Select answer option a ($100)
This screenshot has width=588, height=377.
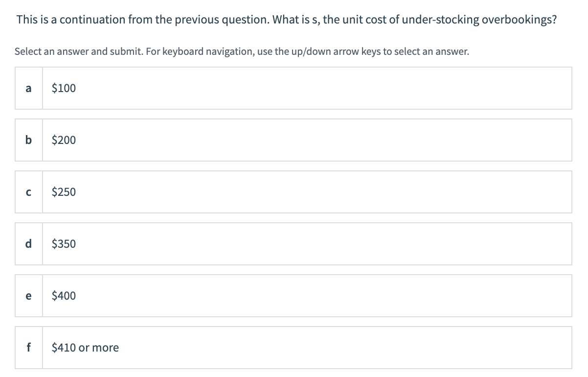point(294,88)
